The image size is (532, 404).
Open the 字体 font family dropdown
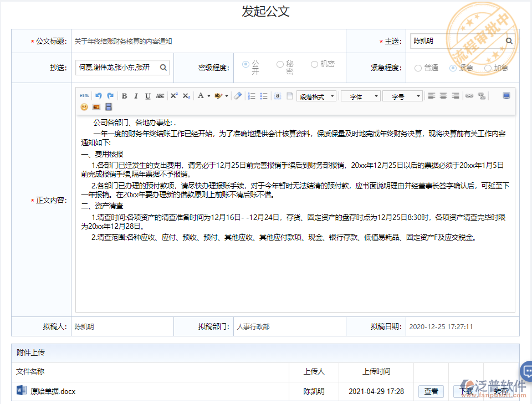pyautogui.click(x=360, y=96)
